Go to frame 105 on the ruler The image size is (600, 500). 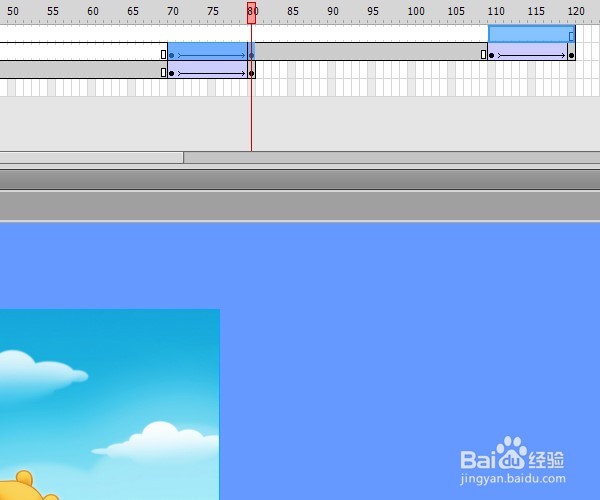tap(456, 11)
